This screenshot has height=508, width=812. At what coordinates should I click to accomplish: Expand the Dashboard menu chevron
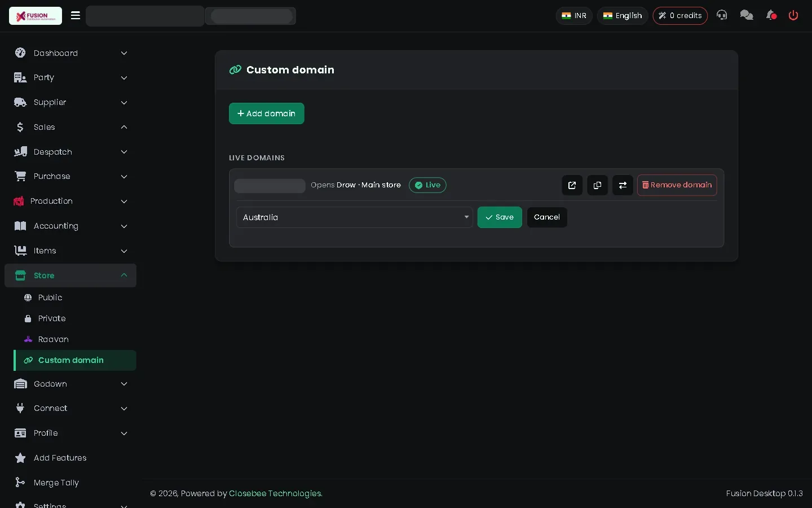[x=124, y=53]
